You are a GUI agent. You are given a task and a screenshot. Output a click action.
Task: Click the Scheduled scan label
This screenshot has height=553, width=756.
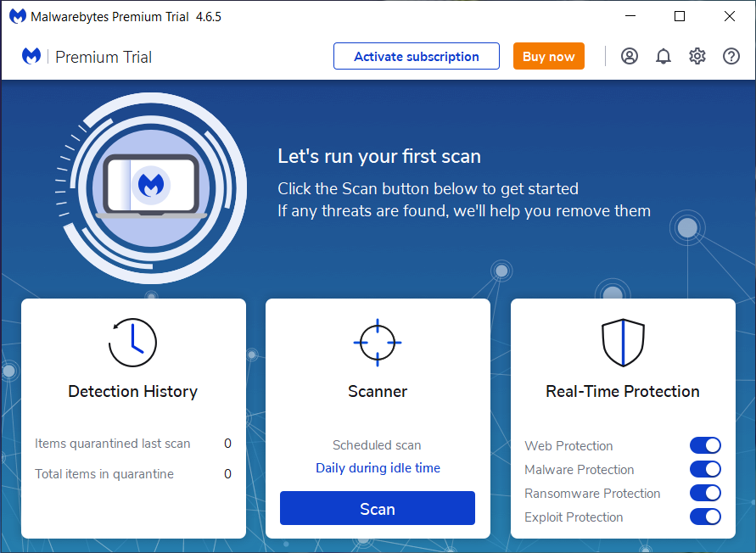click(x=377, y=445)
